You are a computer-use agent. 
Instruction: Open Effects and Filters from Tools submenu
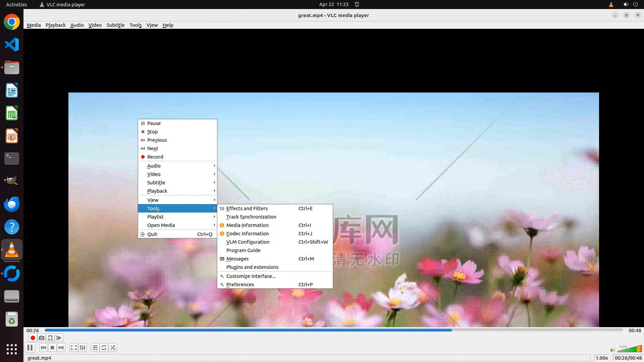point(247,208)
